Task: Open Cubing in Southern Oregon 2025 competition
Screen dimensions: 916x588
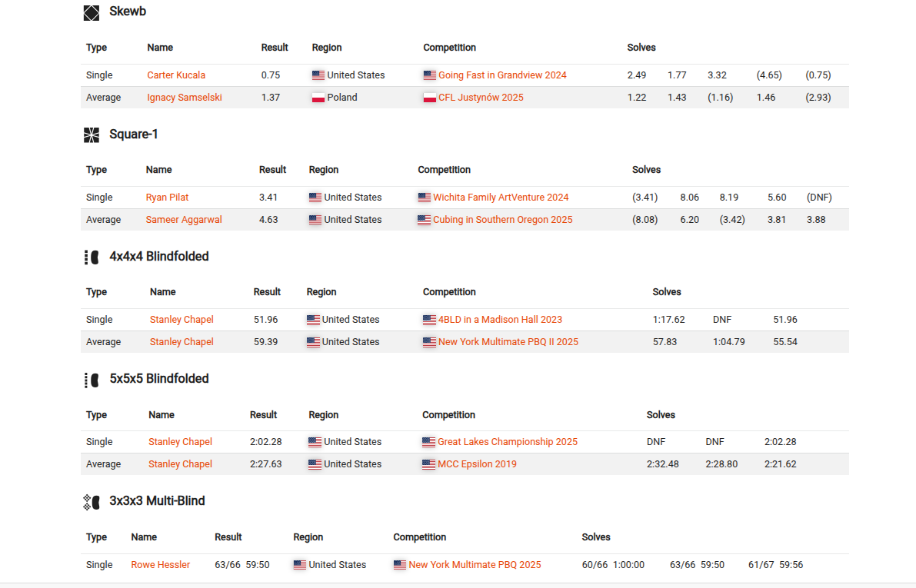Action: click(x=503, y=220)
